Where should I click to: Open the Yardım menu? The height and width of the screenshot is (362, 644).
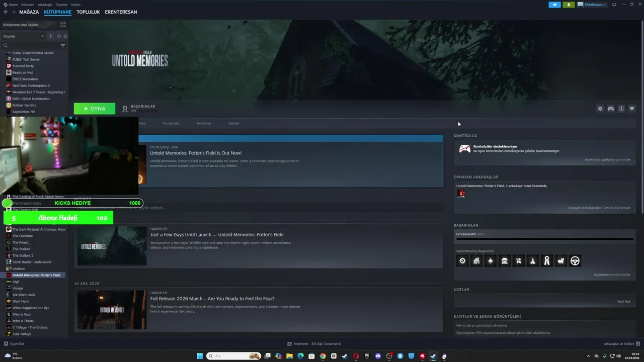pos(75,5)
